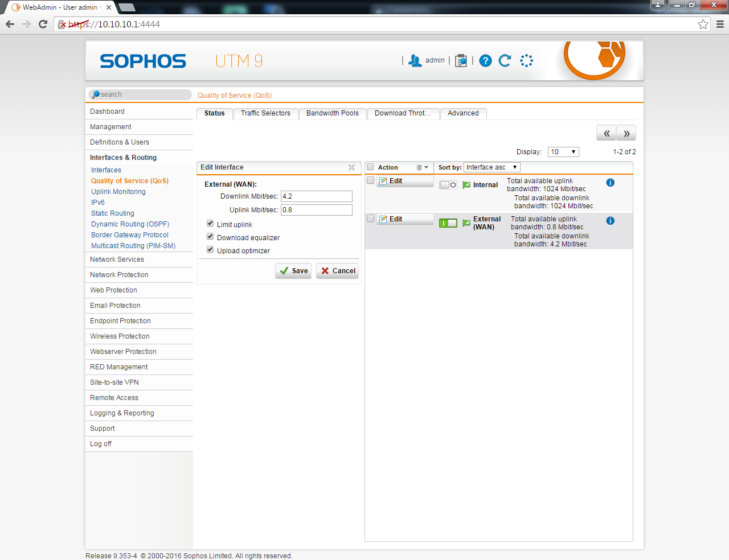
Task: Click the reload icon in Sophos header
Action: [x=505, y=60]
